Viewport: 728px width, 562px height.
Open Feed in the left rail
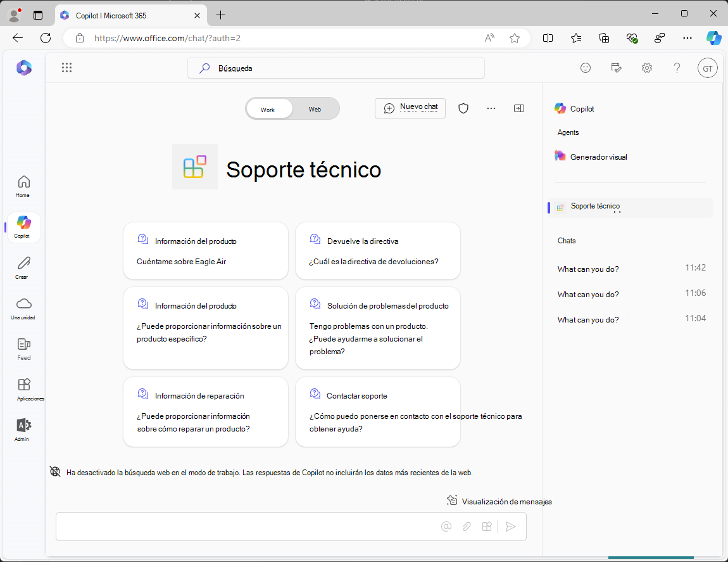tap(23, 349)
